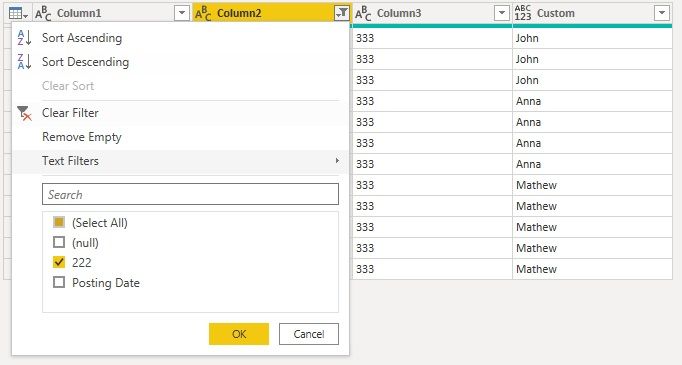Open Column3 filter dropdown arrow
This screenshot has height=365, width=682.
click(501, 13)
